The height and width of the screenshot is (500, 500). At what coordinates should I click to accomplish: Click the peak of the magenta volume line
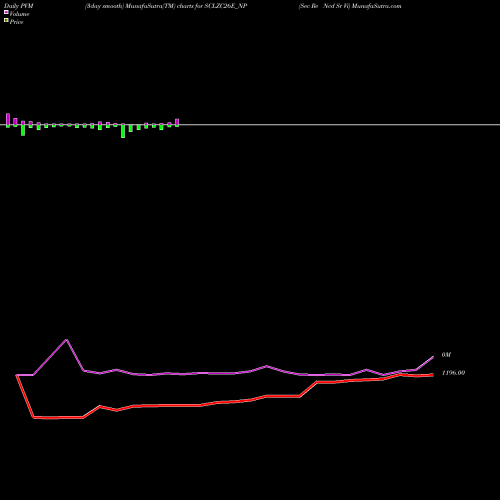pyautogui.click(x=67, y=340)
